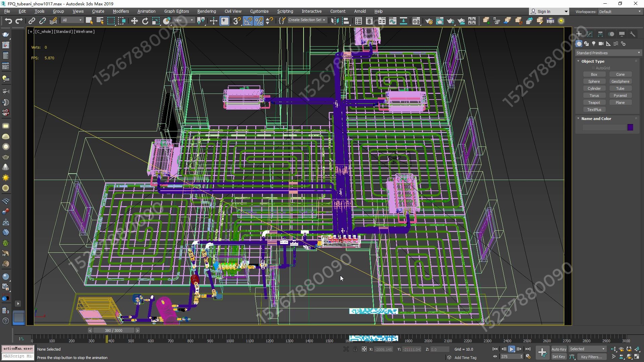644x362 pixels.
Task: Expand the Name and Color rollout
Action: (596, 118)
